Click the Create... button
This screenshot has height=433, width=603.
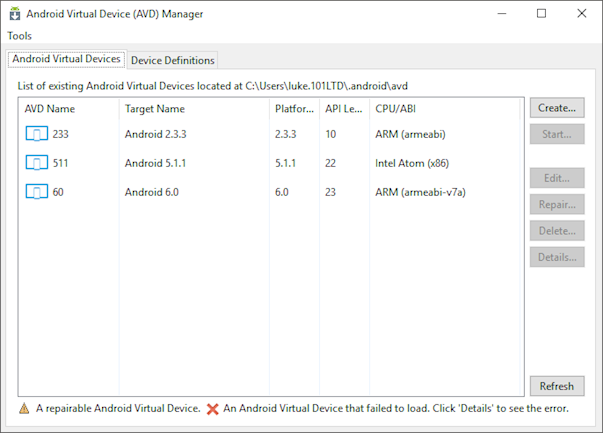(x=557, y=108)
